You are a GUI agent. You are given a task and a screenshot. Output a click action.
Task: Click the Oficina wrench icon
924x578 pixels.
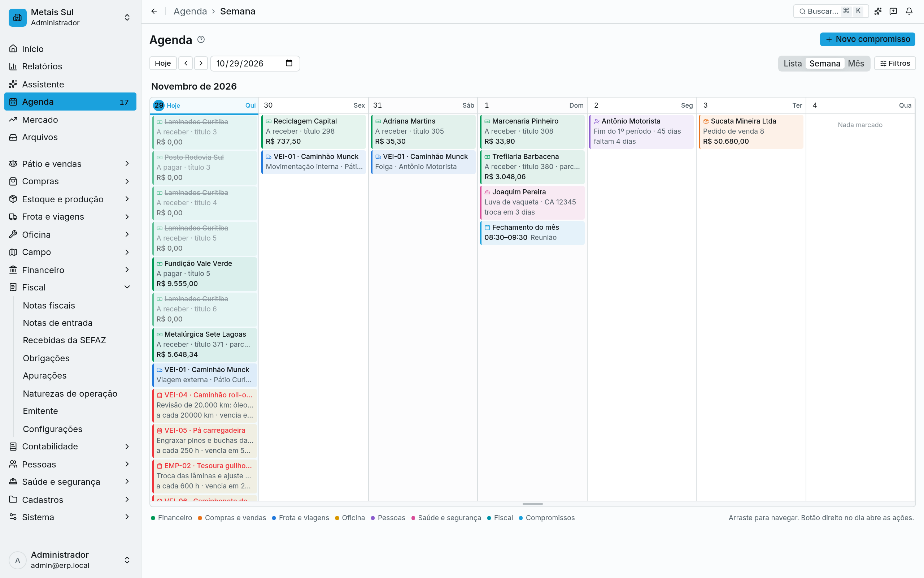[13, 234]
